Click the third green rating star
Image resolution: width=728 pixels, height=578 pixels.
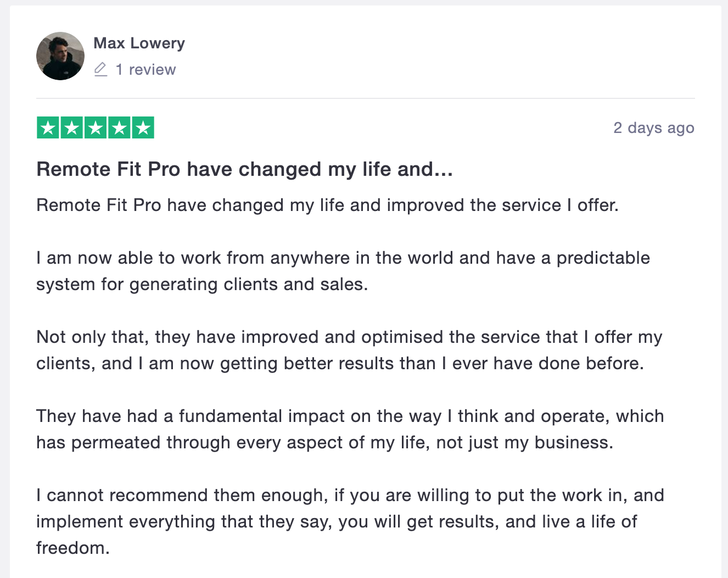pos(96,128)
